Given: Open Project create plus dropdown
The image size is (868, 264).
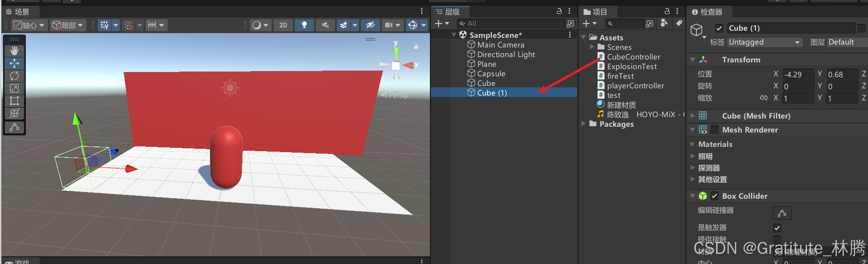Looking at the screenshot, I should 590,24.
